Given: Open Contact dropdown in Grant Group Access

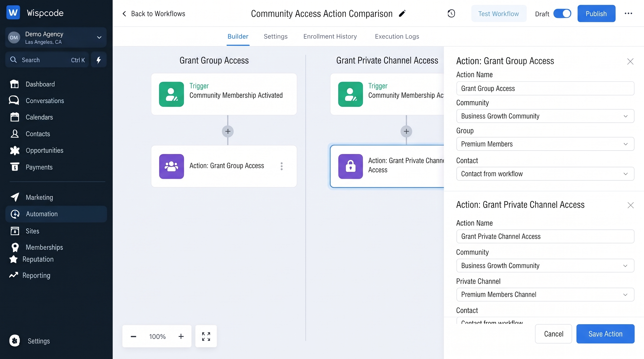Looking at the screenshot, I should tap(545, 174).
